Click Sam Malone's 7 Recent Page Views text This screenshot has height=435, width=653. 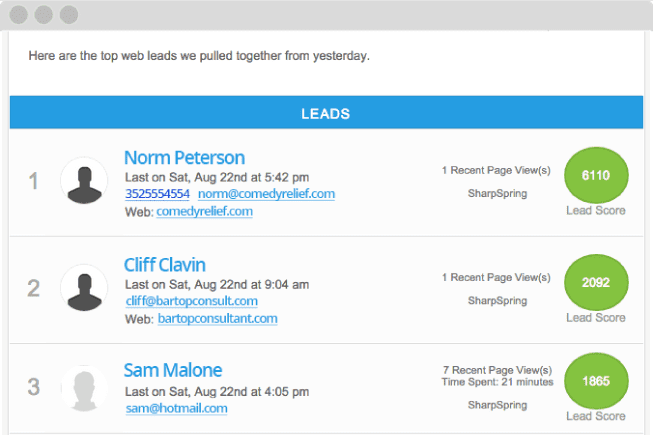pos(497,370)
